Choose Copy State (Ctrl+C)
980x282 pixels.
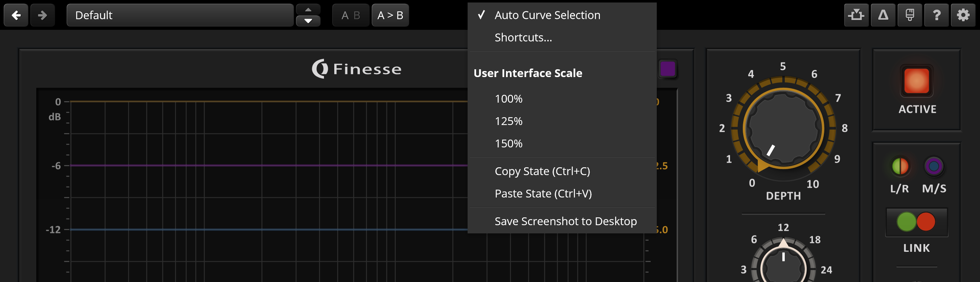pos(562,171)
